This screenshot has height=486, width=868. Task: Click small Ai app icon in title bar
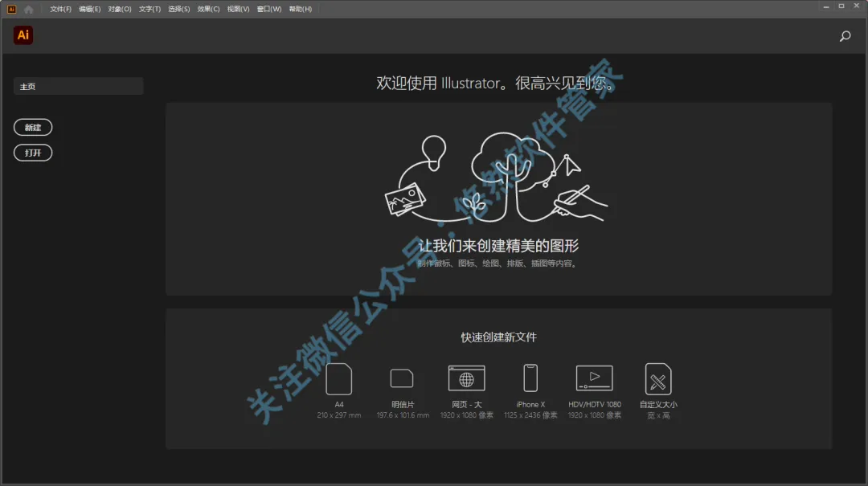click(x=11, y=10)
